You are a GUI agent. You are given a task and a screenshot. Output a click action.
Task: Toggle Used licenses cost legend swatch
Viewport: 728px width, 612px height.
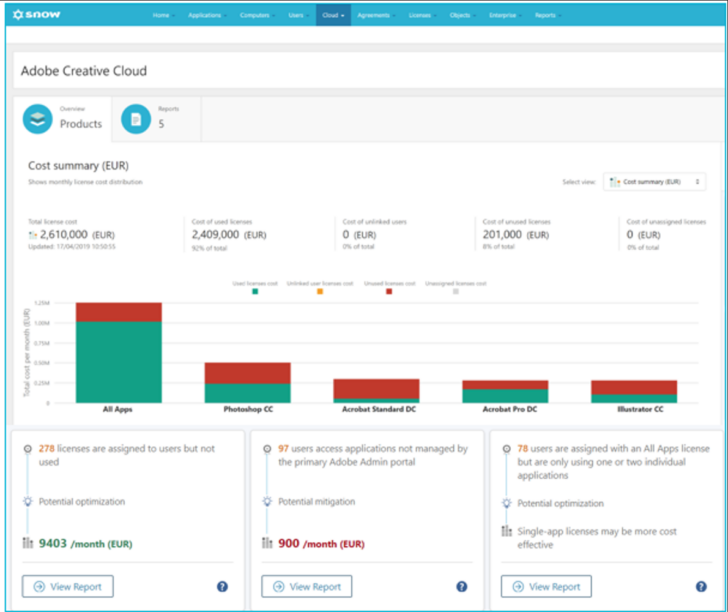click(255, 292)
